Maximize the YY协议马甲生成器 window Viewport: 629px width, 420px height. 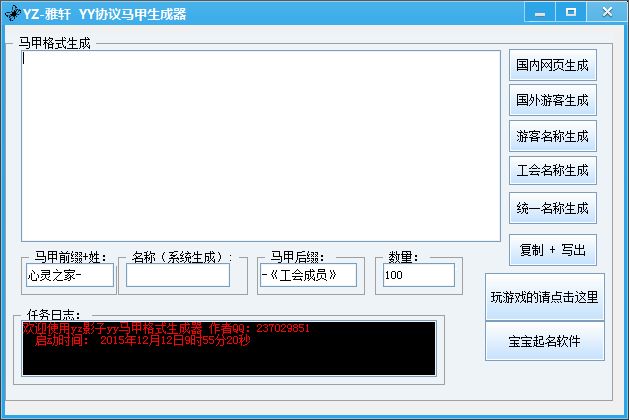571,12
